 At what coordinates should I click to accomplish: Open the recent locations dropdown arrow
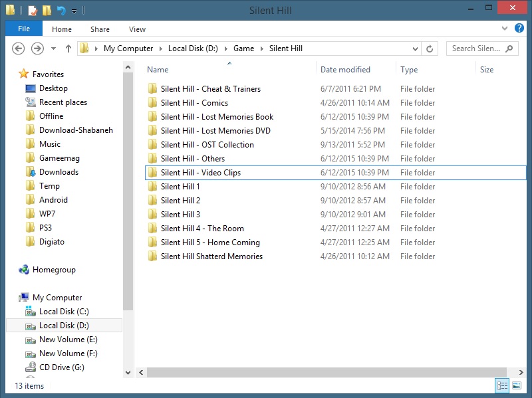(x=53, y=49)
